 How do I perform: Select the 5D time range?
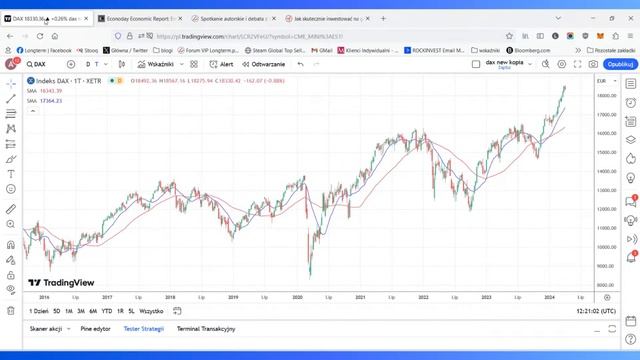tap(57, 311)
